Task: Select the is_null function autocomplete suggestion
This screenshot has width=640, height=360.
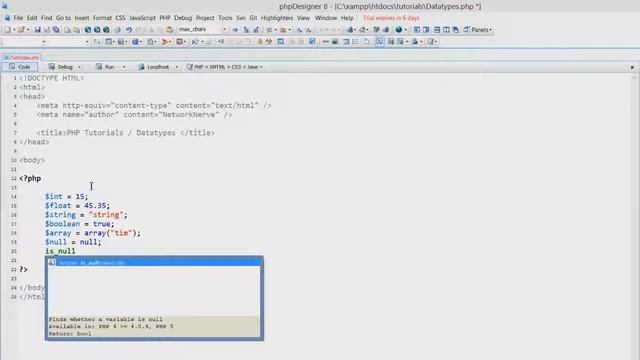Action: click(154, 262)
